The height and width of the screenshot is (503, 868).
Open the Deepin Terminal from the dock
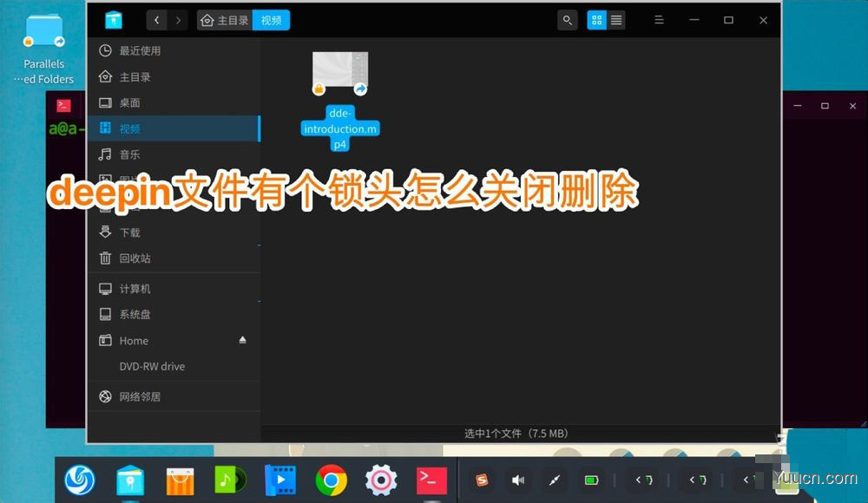click(431, 480)
